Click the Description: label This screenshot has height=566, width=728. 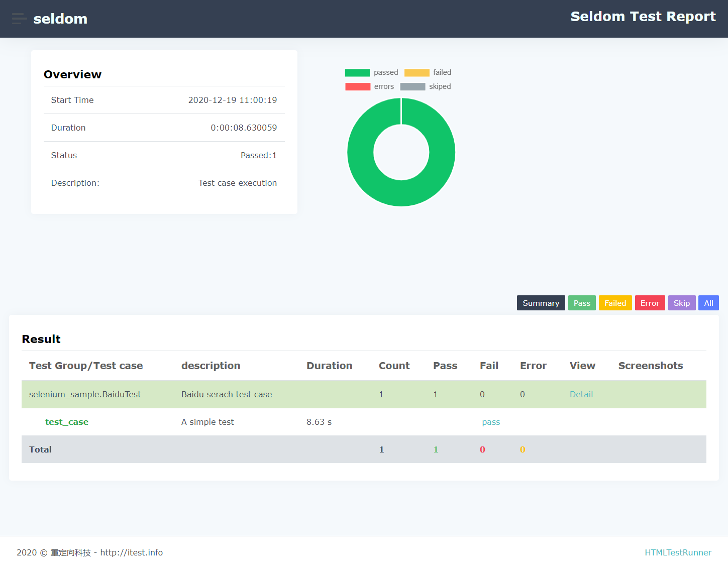pyautogui.click(x=75, y=183)
